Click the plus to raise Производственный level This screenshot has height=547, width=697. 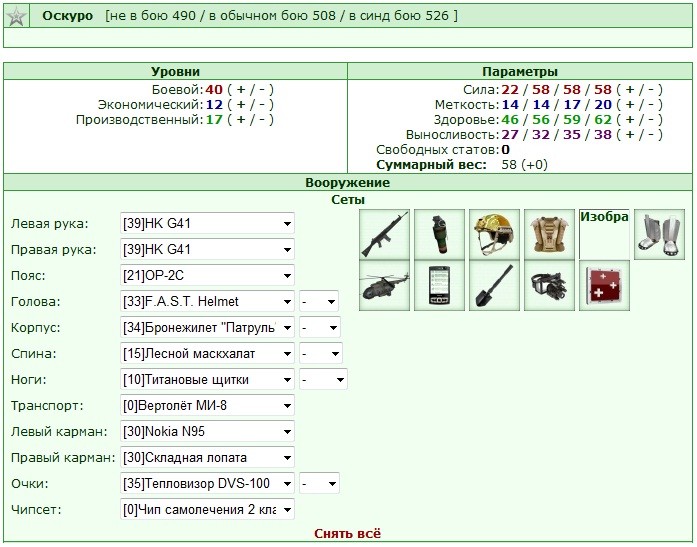[x=241, y=120]
